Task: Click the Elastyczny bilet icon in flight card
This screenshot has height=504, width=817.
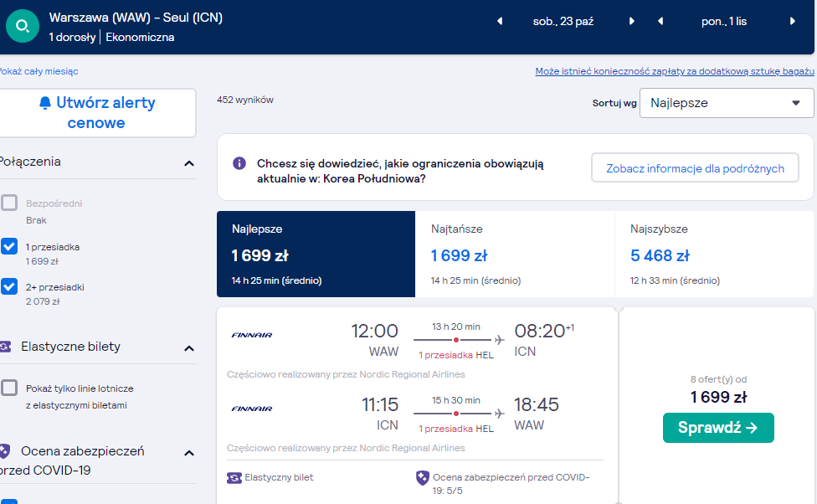Action: [234, 477]
